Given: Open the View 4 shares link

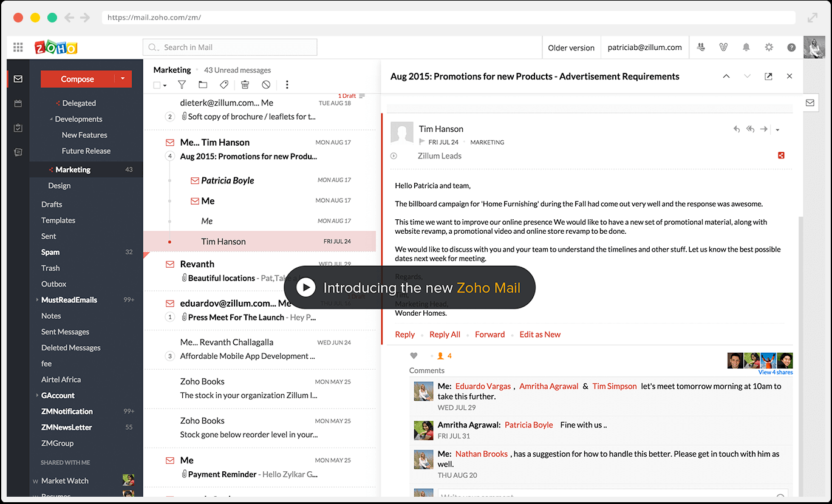Looking at the screenshot, I should coord(776,371).
